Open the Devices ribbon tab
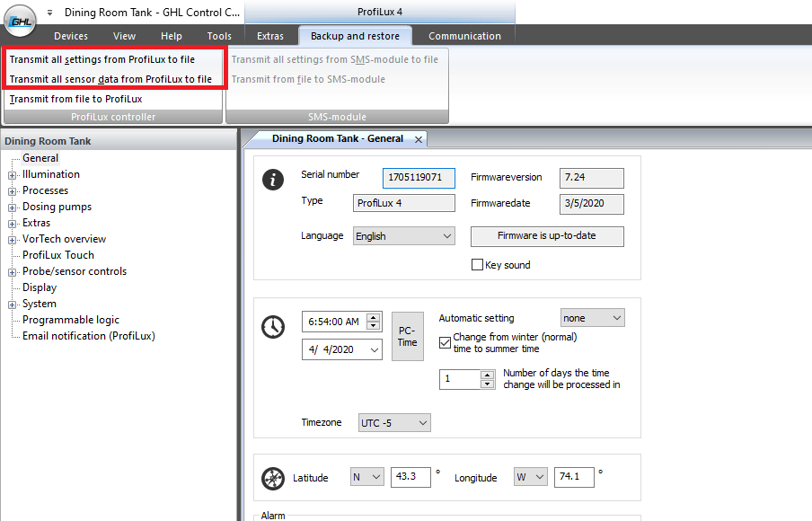 pyautogui.click(x=71, y=36)
